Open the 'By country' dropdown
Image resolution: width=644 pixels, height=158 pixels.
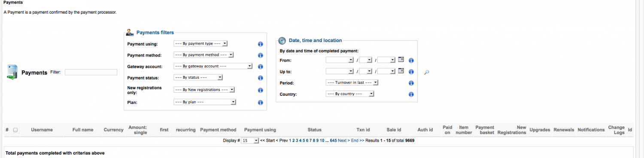(350, 94)
